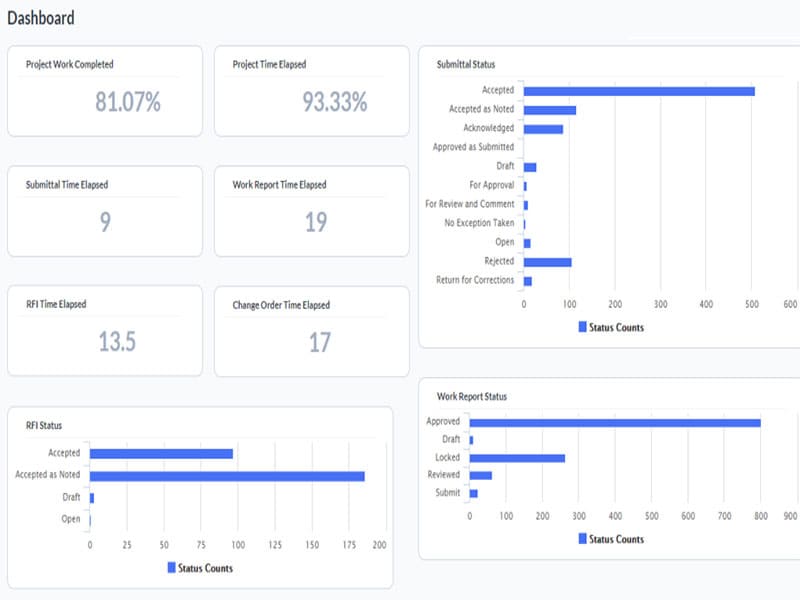Viewport: 800px width, 600px height.
Task: Click the Accepted as Noted bar in RFI Status
Action: pos(227,476)
